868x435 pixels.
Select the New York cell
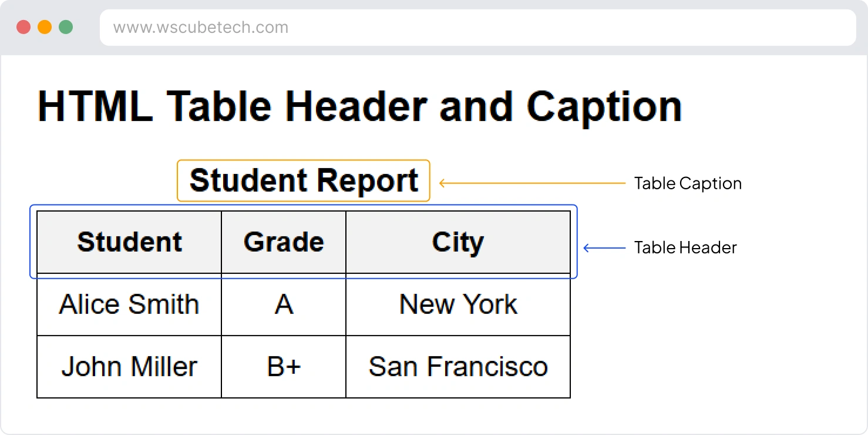[x=458, y=304]
